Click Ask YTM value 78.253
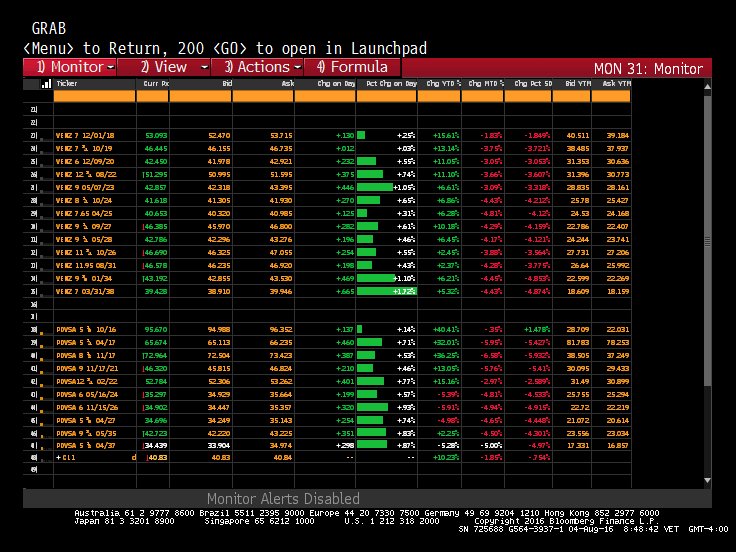The width and height of the screenshot is (736, 552). click(617, 343)
